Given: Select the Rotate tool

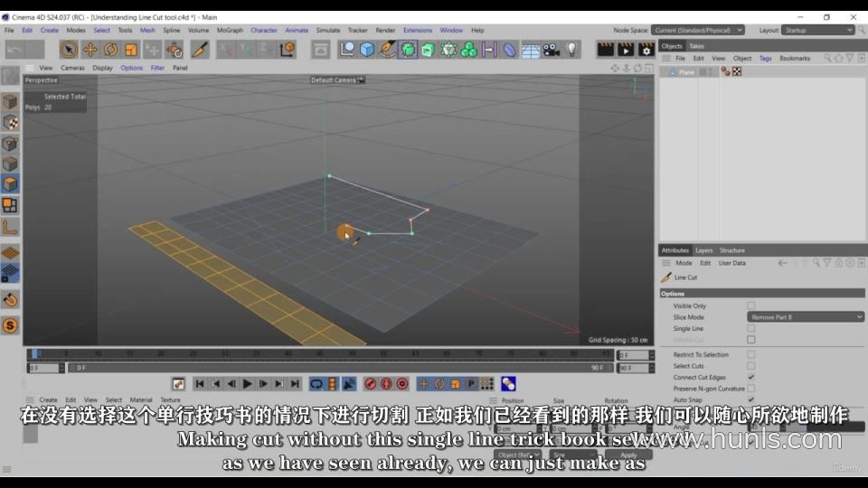Looking at the screenshot, I should (x=110, y=50).
